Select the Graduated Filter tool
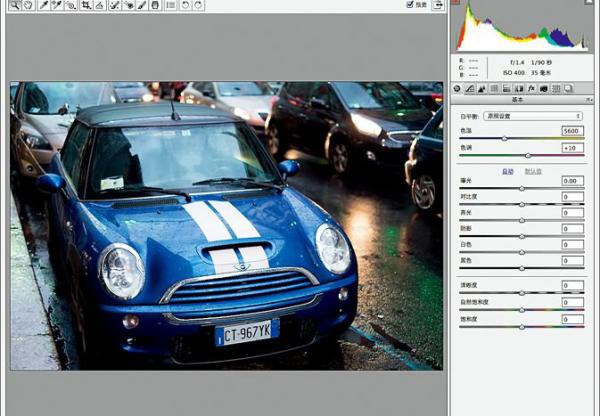Screen dimensions: 600x416 tap(155, 5)
